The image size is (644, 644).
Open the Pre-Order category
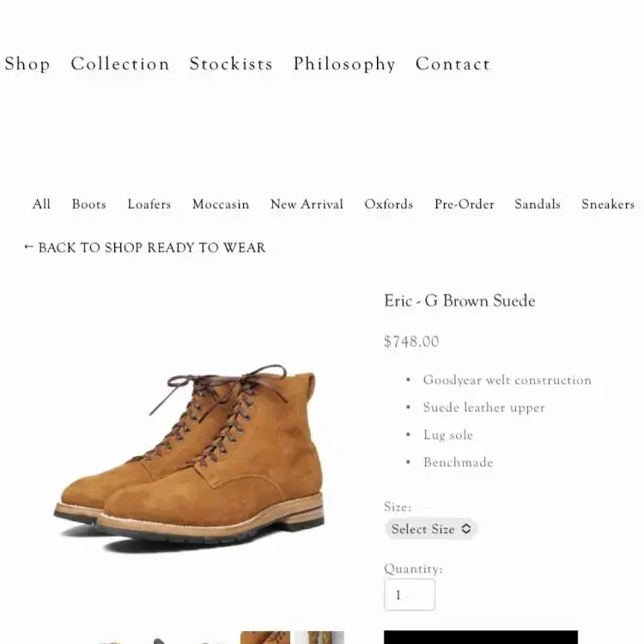pyautogui.click(x=464, y=204)
